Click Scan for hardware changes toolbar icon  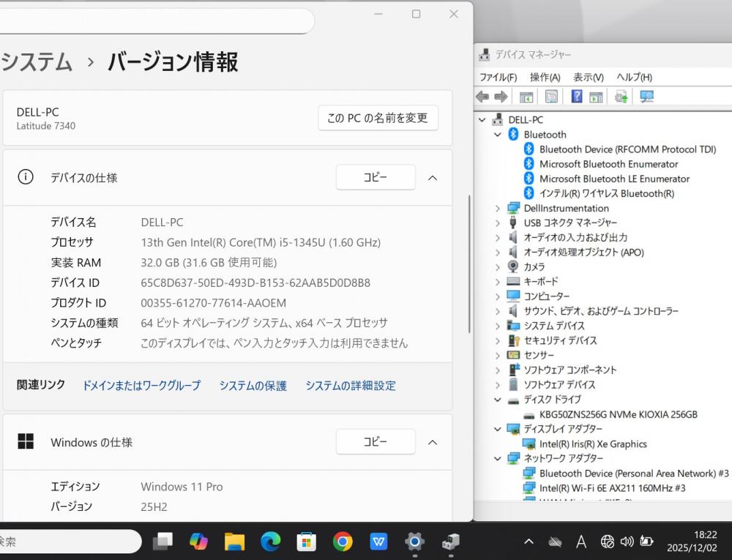click(646, 97)
